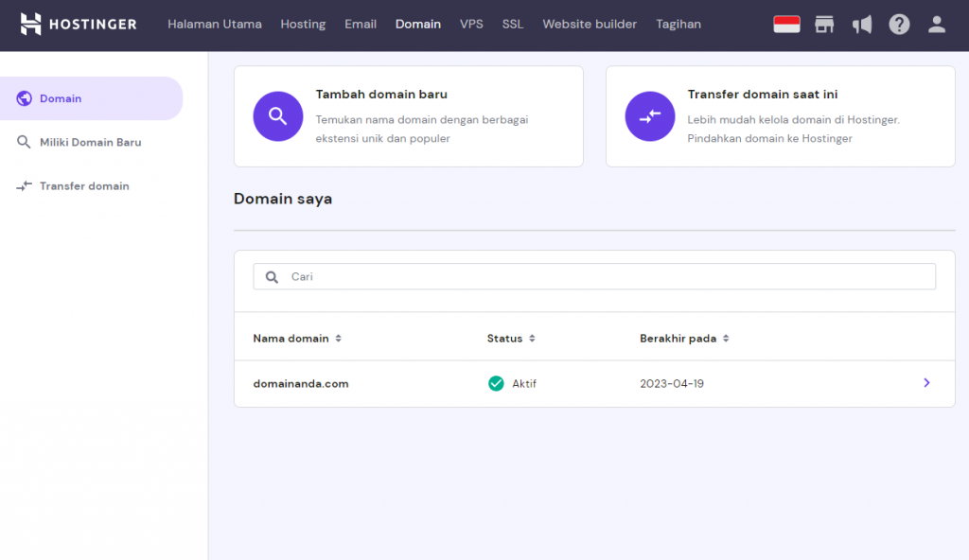Open the store marketplace icon
This screenshot has height=560, width=969.
[x=824, y=25]
